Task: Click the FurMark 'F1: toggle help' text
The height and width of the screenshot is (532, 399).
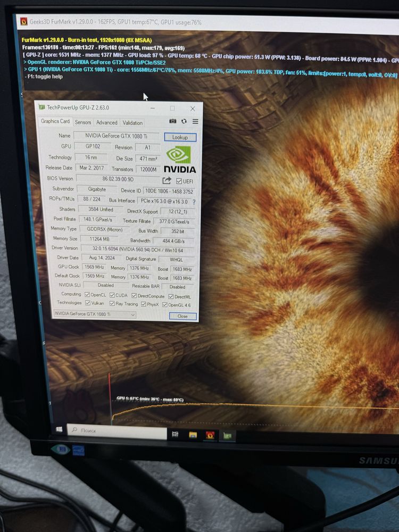Action: [x=44, y=76]
